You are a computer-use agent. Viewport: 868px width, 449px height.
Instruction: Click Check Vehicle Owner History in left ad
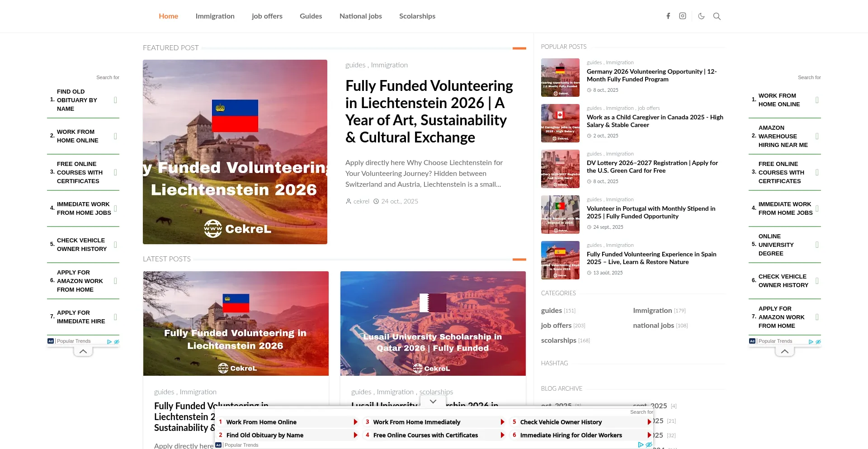pos(83,245)
